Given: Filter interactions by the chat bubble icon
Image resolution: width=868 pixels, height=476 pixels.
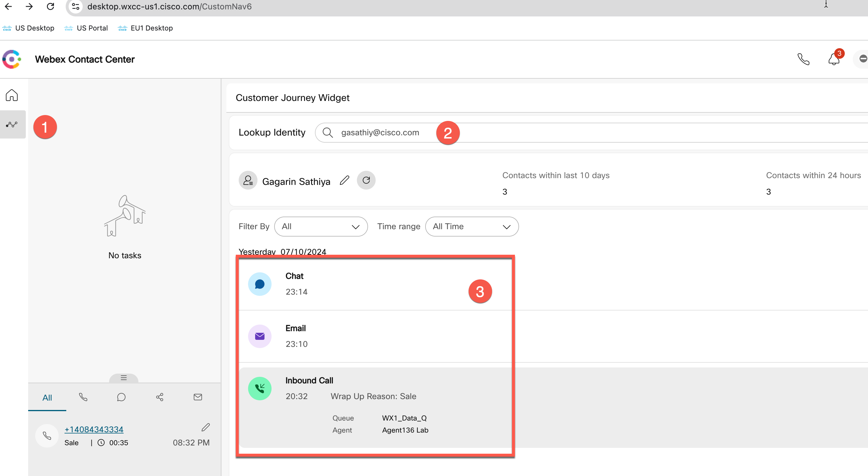Looking at the screenshot, I should [x=121, y=397].
